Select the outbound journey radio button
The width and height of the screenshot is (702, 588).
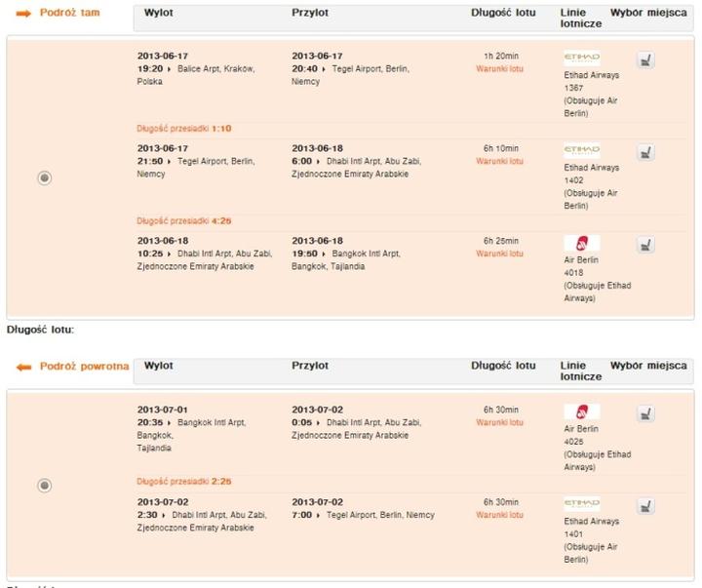pos(44,177)
